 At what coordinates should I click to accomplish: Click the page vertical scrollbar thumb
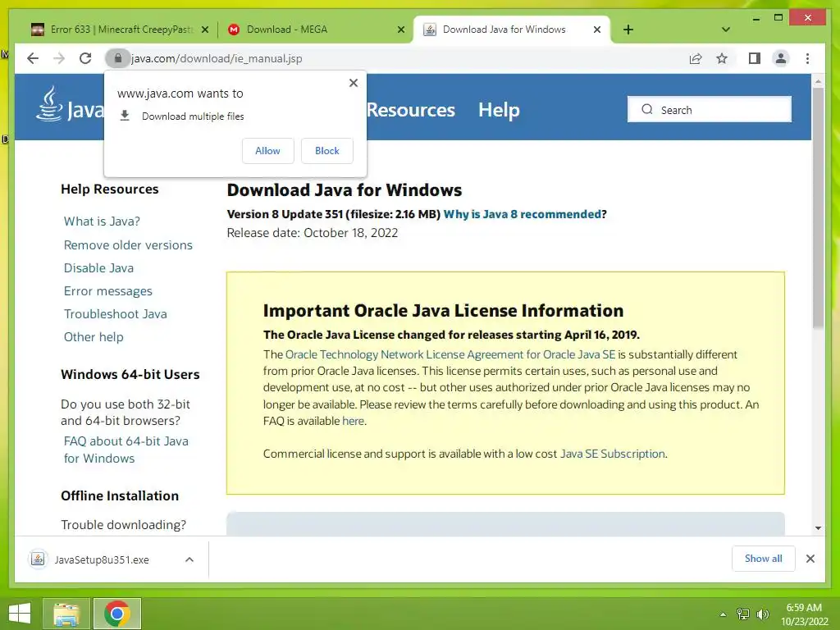coord(818,208)
